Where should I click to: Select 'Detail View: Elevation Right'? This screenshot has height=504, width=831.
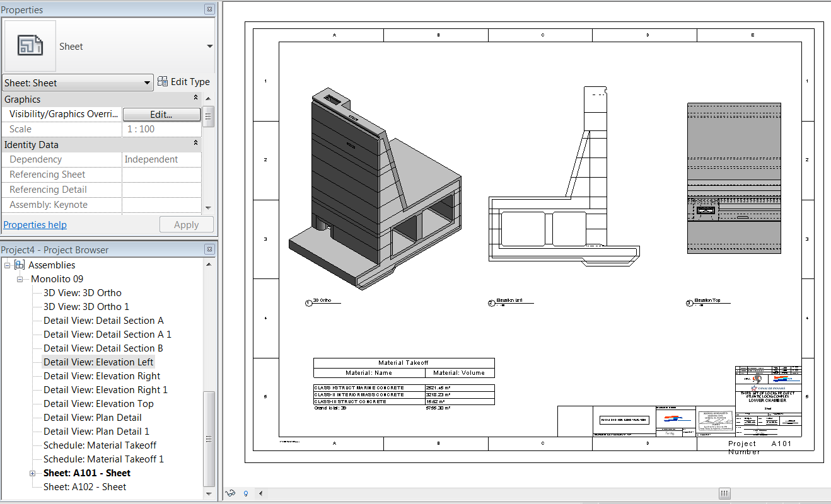(x=102, y=376)
